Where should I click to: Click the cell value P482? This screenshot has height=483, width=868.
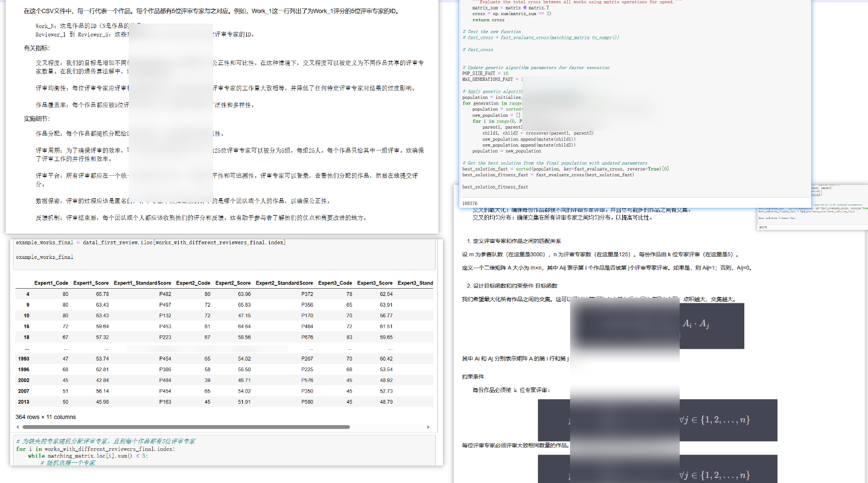165,294
